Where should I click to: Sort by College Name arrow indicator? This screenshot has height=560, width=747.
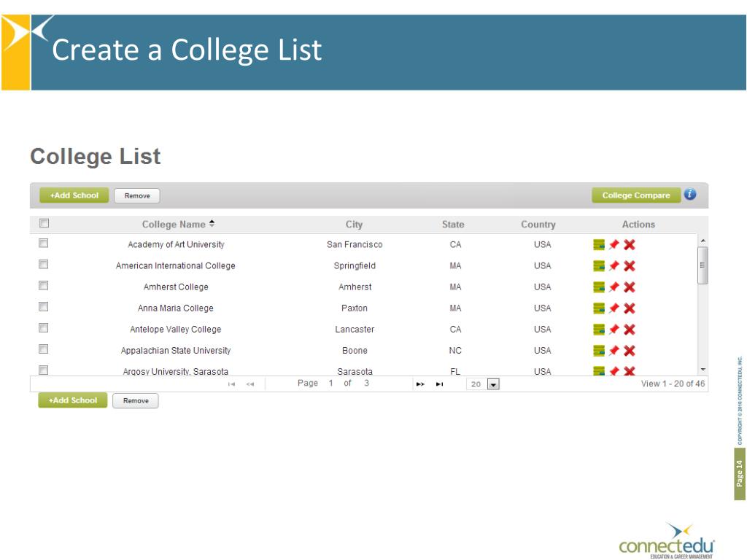(212, 223)
